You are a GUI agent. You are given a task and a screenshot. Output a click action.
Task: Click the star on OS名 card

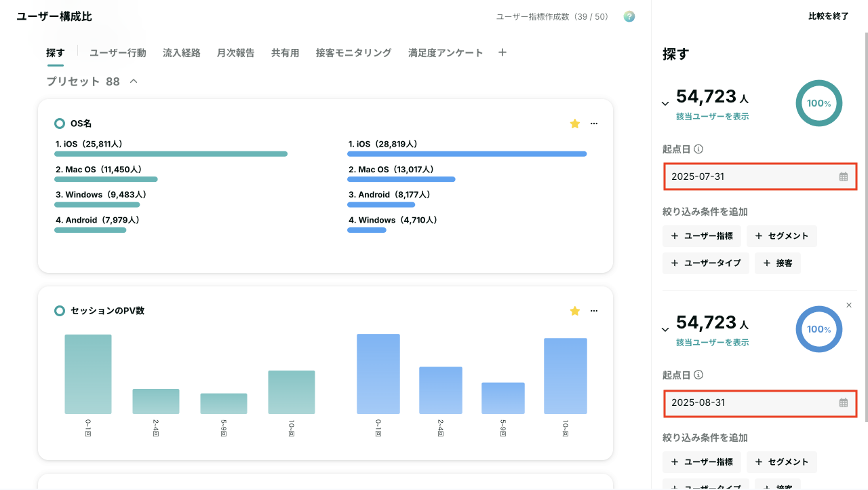575,124
